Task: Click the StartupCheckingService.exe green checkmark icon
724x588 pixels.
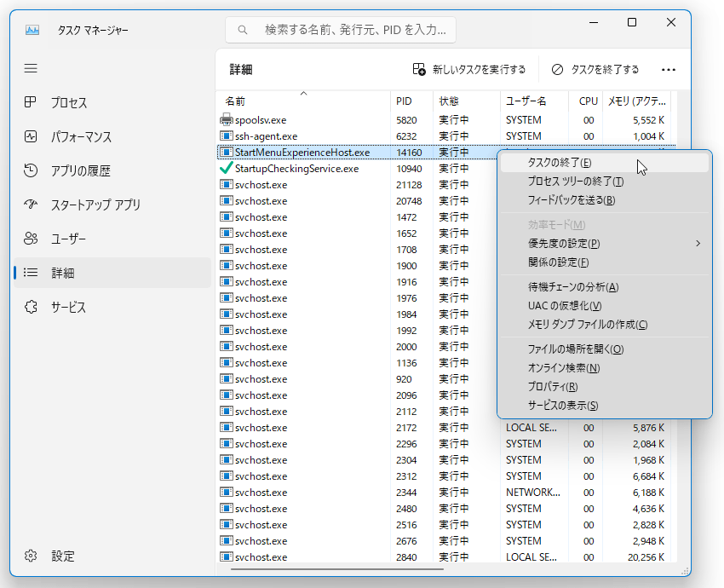Action: click(x=227, y=168)
